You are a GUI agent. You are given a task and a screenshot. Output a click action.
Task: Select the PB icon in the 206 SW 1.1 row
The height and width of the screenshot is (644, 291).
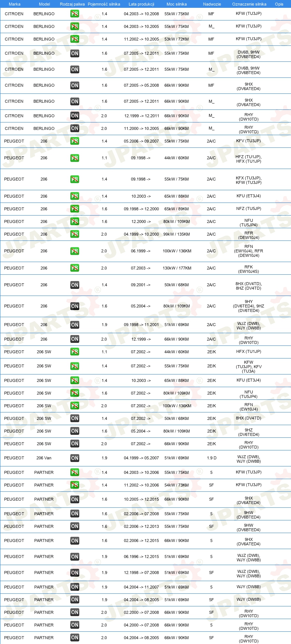click(75, 352)
